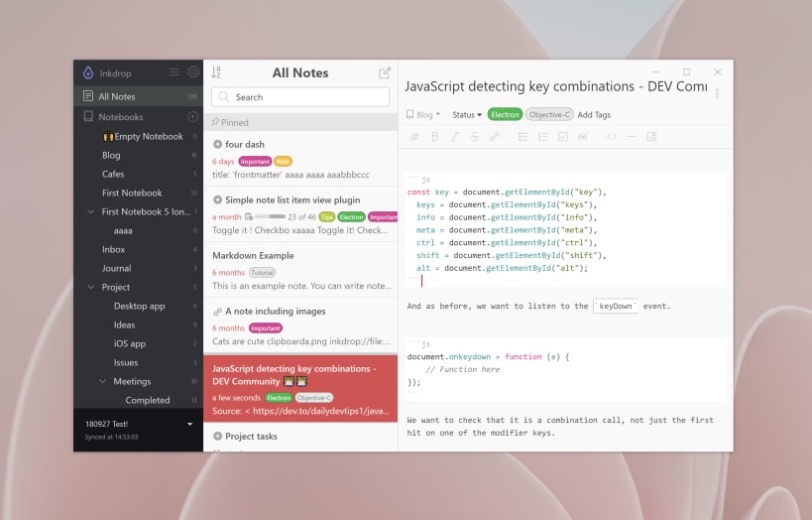The height and width of the screenshot is (520, 812).
Task: Create a new note with the compose icon
Action: point(385,73)
